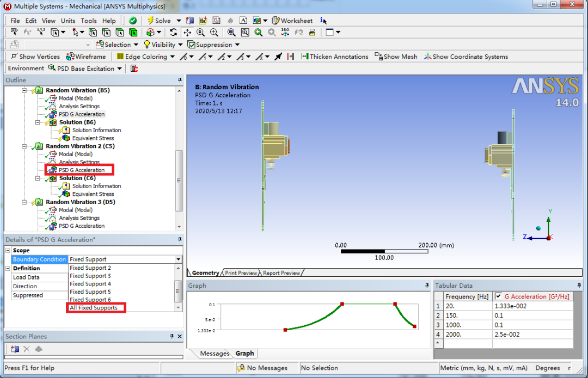
Task: Click the Previous View green magnifier icon
Action: (x=259, y=33)
